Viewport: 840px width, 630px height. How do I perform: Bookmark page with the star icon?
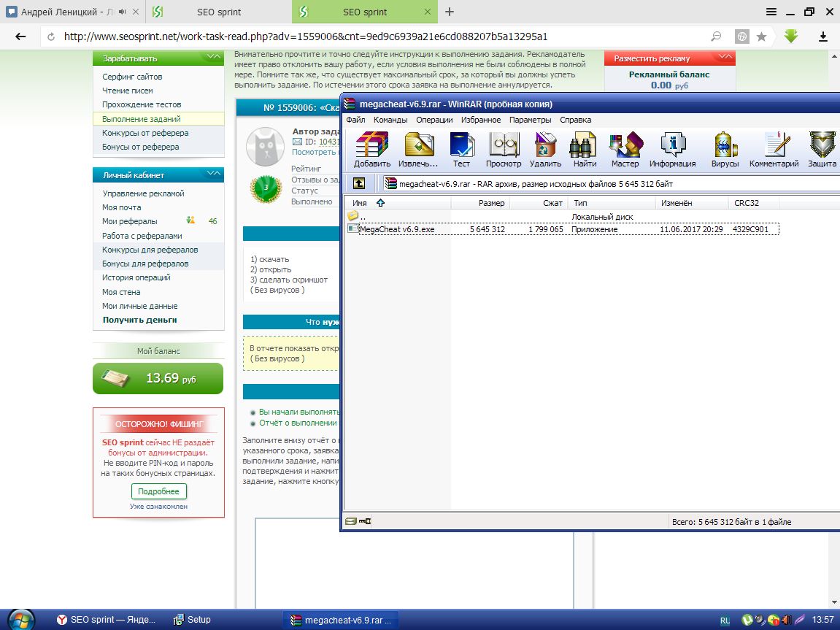[761, 37]
